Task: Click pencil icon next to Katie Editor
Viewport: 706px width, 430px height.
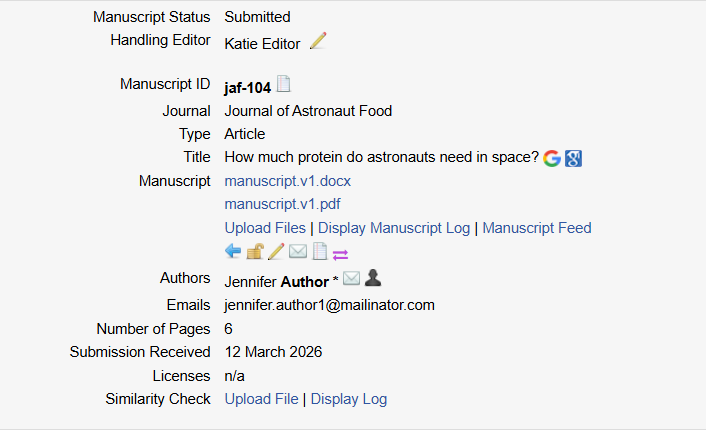Action: pyautogui.click(x=318, y=41)
